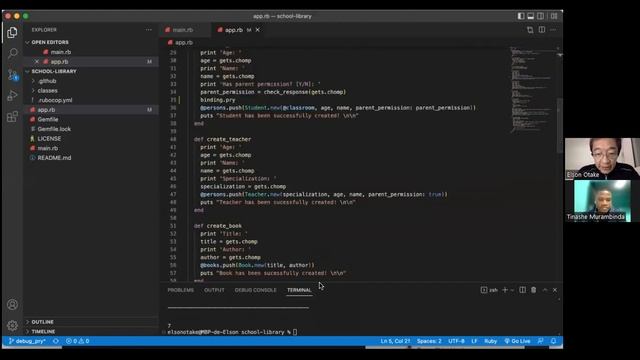Toggle primary side bar layout icon
The width and height of the screenshot is (640, 360).
521,16
